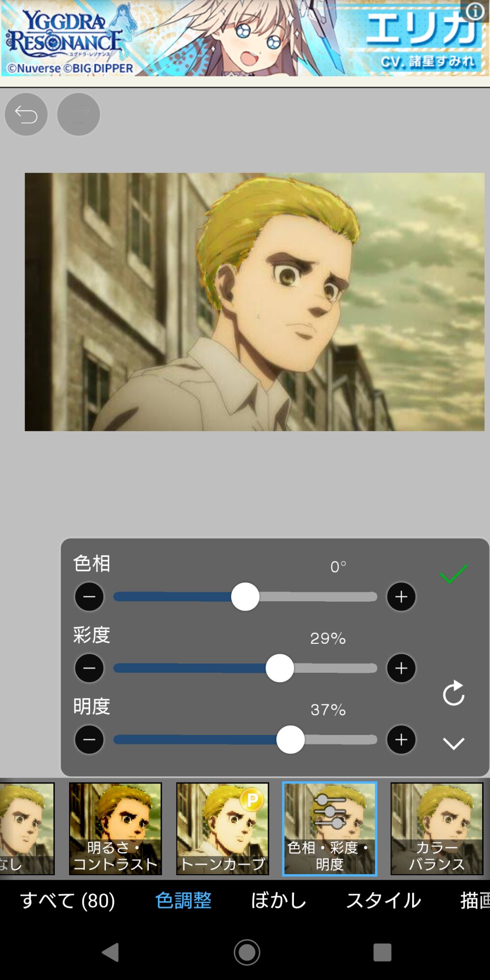Click the 彩度 slider track
This screenshot has height=980, width=490.
[245, 668]
